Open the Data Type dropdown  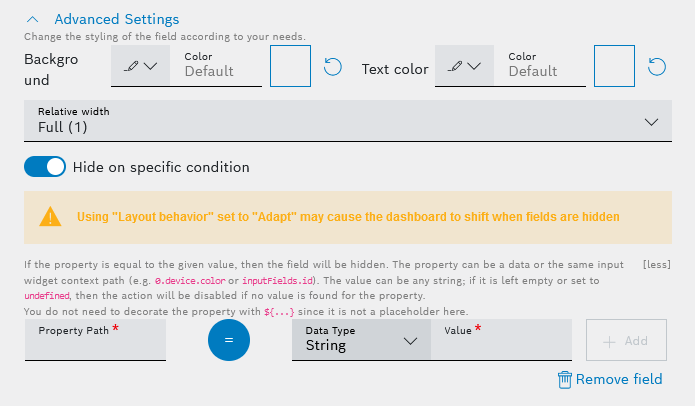coord(362,340)
